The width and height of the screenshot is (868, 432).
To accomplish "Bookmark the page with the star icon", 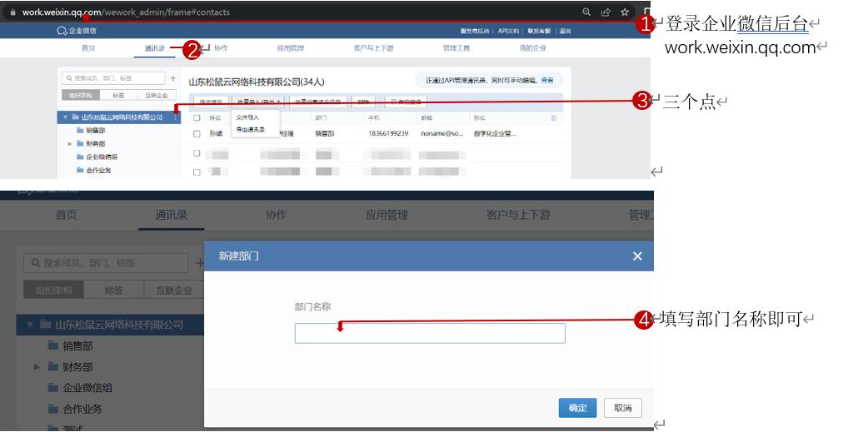I will (625, 12).
